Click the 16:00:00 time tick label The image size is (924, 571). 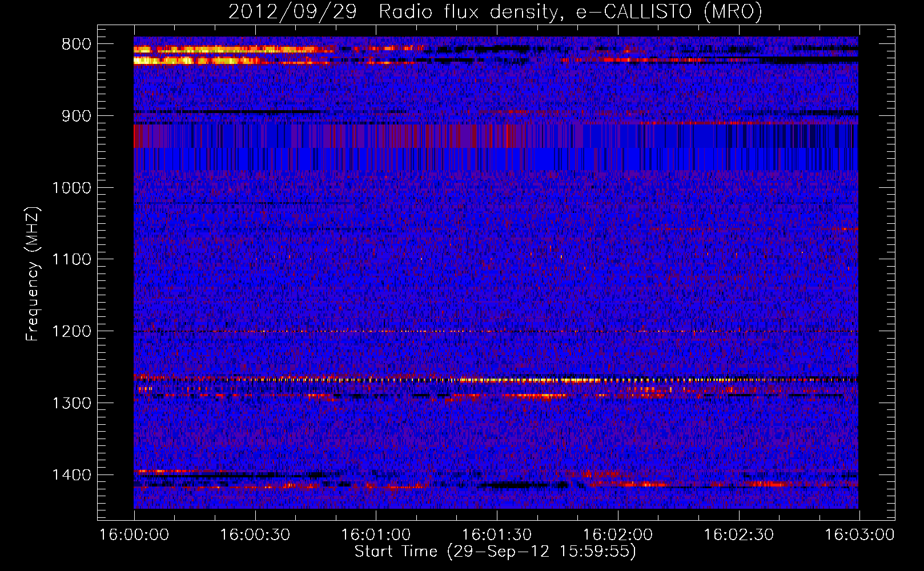tap(134, 535)
